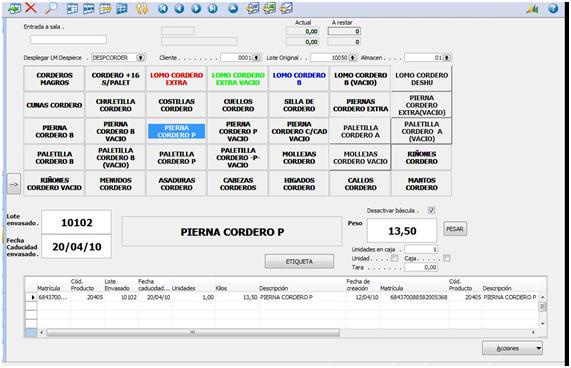Click the Peso field showing 13,50
Viewport: 571px width, 368px height.
pyautogui.click(x=402, y=231)
